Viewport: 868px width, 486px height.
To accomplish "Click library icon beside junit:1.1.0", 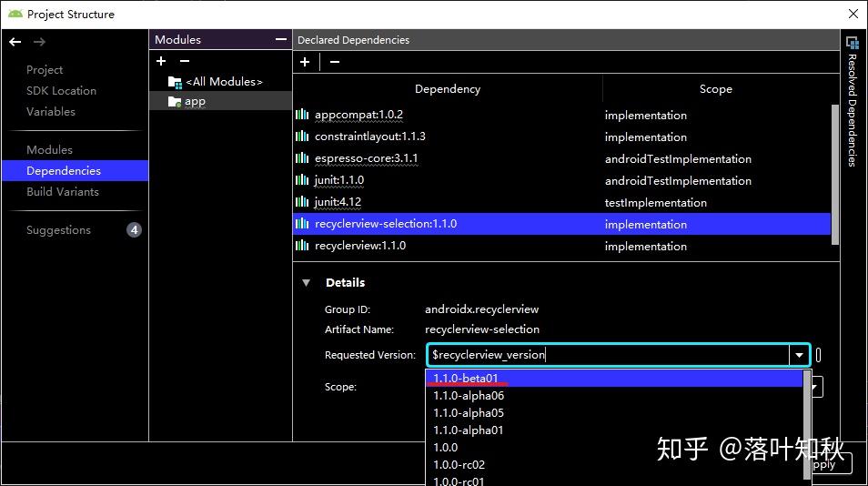I will tap(302, 180).
